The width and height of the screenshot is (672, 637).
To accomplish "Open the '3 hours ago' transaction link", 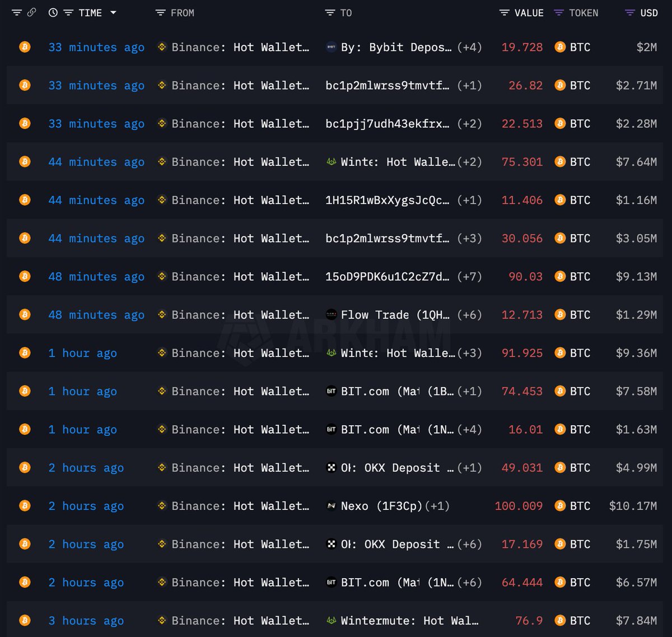I will tap(86, 621).
